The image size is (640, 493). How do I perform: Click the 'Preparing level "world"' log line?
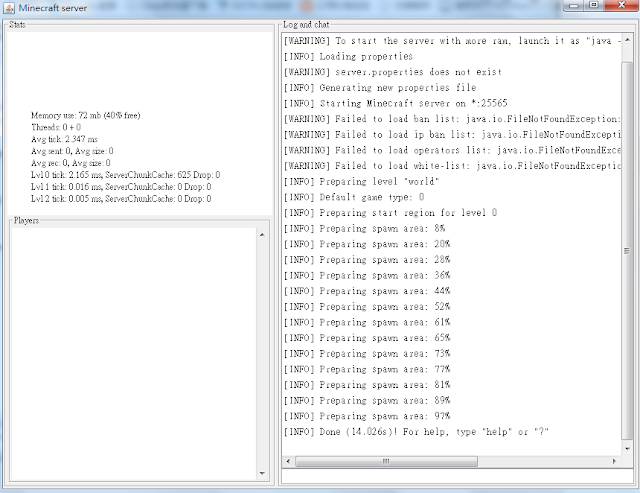pos(362,182)
